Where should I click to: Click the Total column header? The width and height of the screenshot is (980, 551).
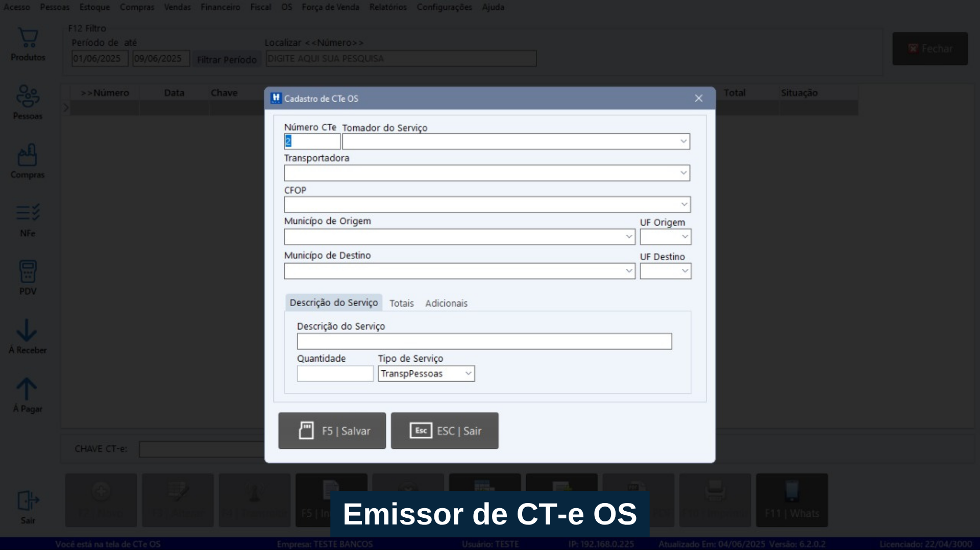[734, 93]
